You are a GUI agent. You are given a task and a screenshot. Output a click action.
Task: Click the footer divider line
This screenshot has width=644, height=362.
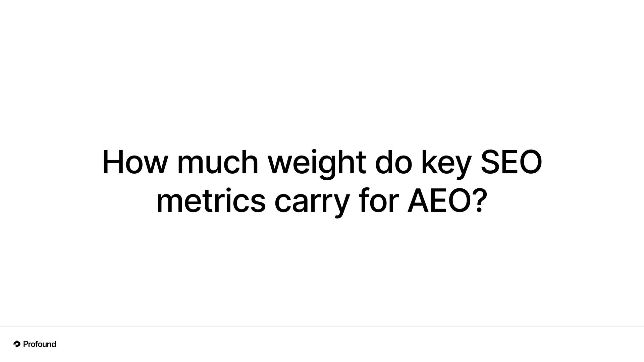pos(322,326)
